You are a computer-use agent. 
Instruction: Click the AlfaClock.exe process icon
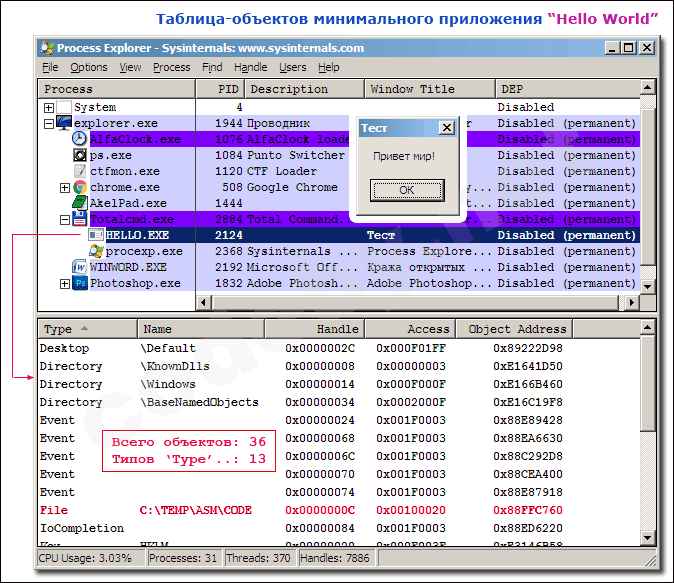pyautogui.click(x=80, y=140)
